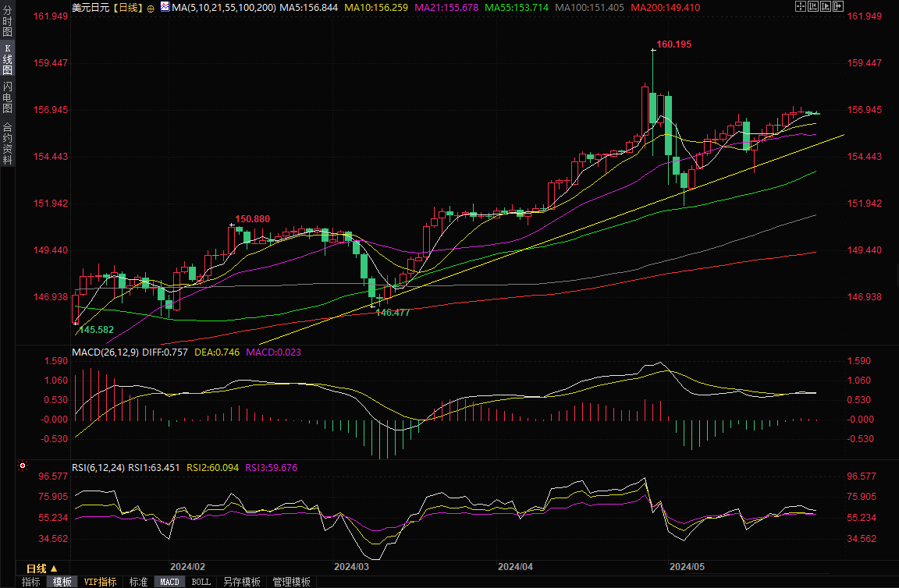
Task: Toggle the MACD indicator button
Action: point(169,582)
